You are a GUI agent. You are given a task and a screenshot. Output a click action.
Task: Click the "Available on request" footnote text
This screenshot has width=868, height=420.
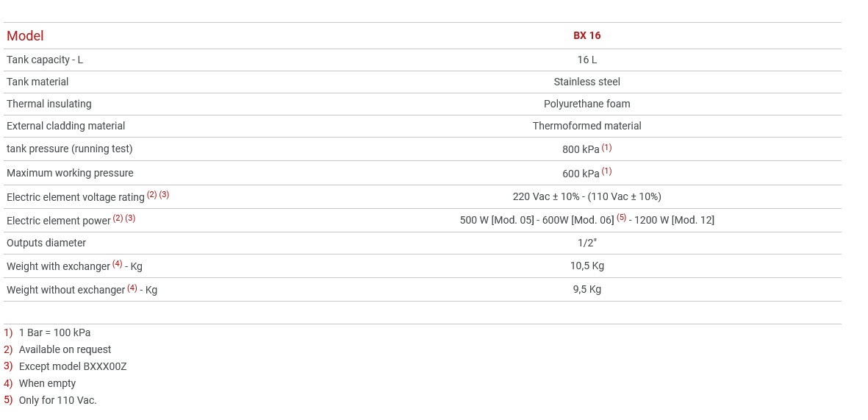pyautogui.click(x=65, y=349)
